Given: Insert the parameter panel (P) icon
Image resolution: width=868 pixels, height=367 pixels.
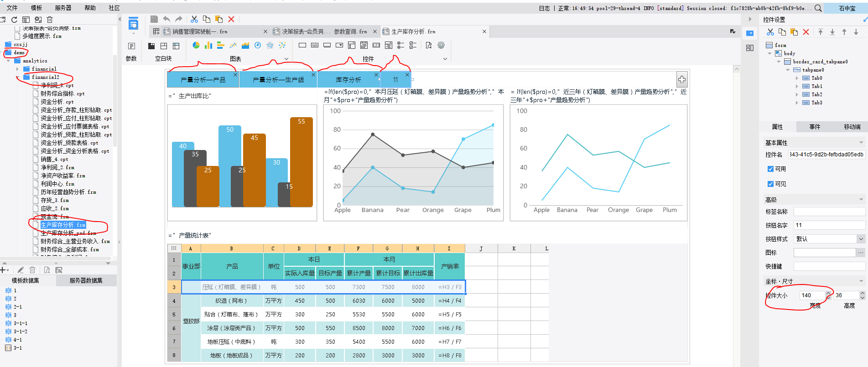Looking at the screenshot, I should coord(131,46).
